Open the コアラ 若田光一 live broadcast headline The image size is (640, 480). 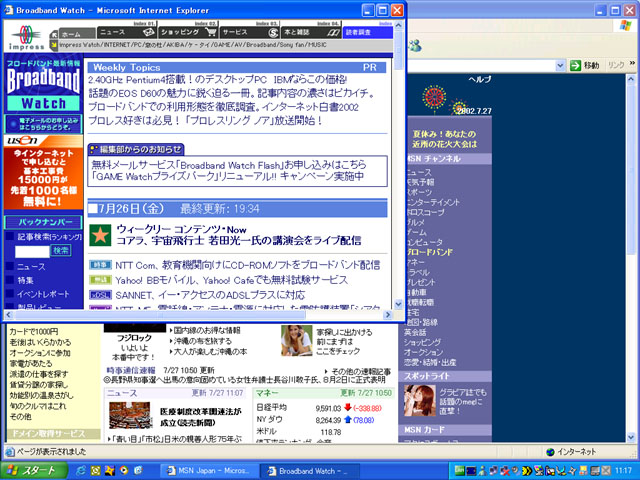[x=239, y=241]
